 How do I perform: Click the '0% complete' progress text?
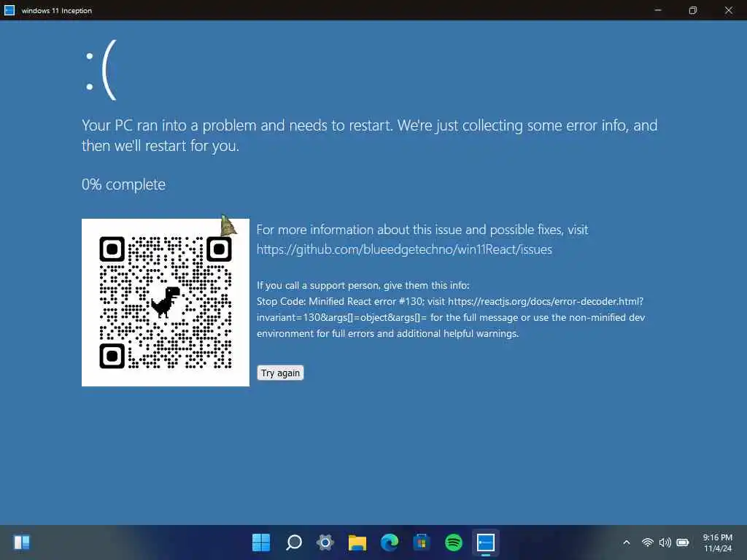click(123, 184)
